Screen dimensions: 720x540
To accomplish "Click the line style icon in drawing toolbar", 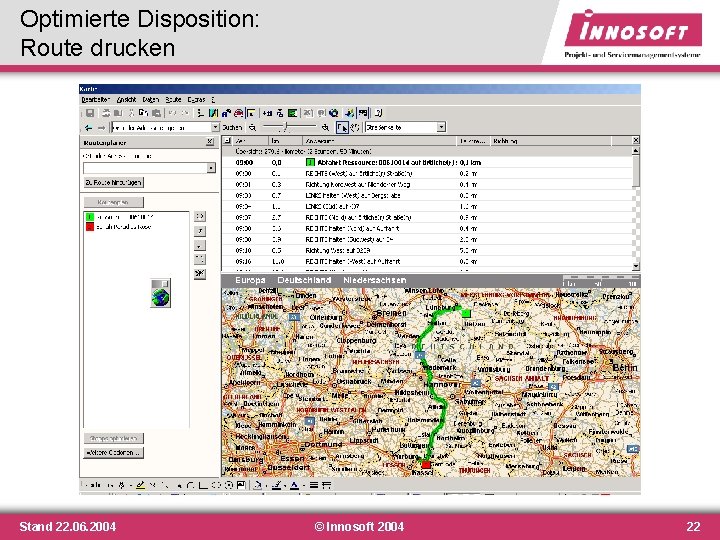I will coord(314,485).
